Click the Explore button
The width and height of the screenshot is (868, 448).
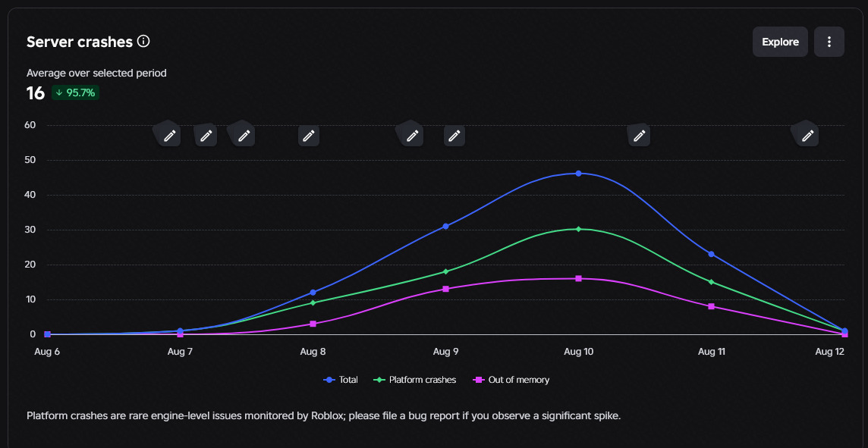pyautogui.click(x=780, y=42)
